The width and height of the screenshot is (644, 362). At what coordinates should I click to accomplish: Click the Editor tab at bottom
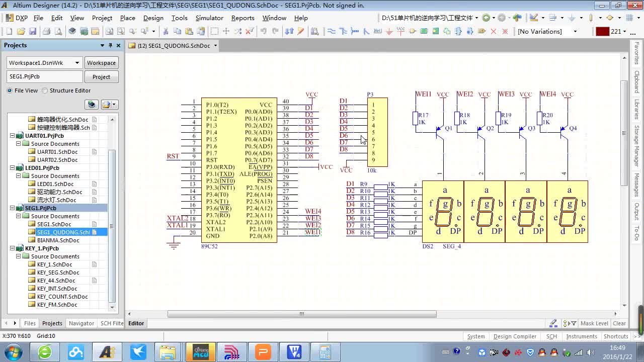tap(136, 323)
